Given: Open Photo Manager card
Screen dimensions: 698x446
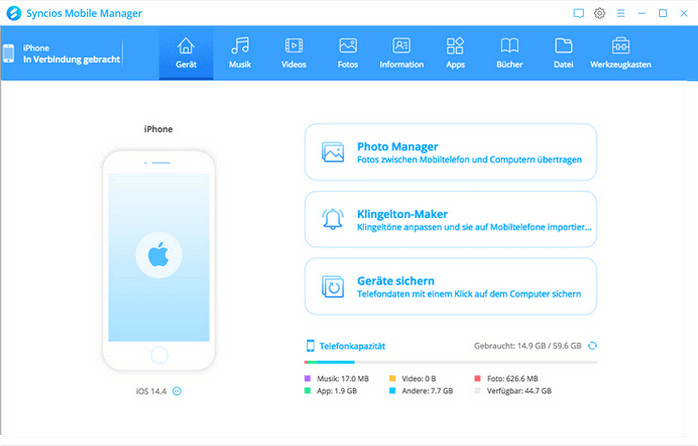Looking at the screenshot, I should tap(450, 152).
